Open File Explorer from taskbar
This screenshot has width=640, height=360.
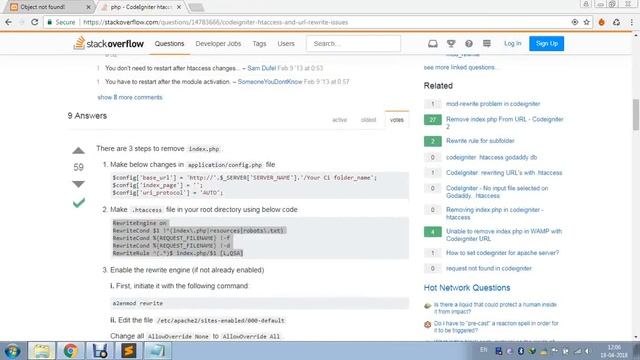(41, 351)
